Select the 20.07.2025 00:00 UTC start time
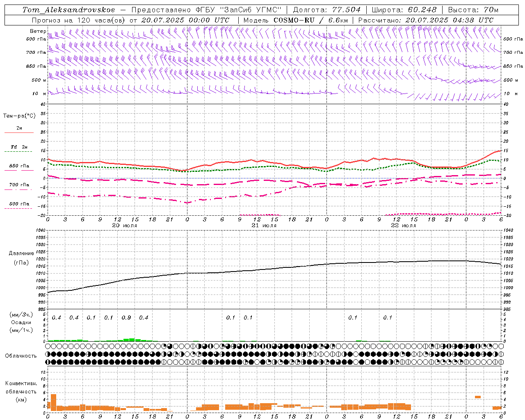Screen dimensions: 525x420 (185, 20)
